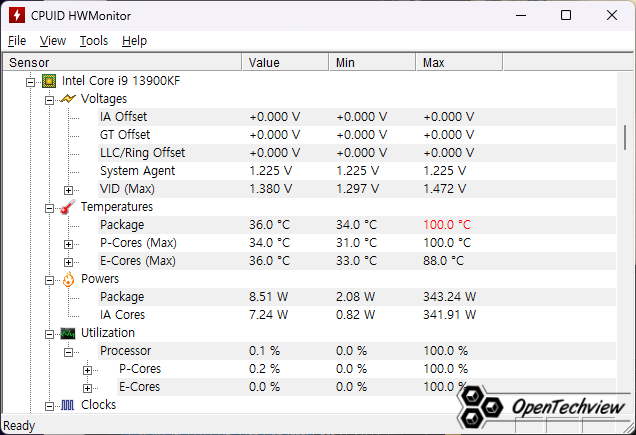Click the Clocks waveform icon

click(x=68, y=405)
